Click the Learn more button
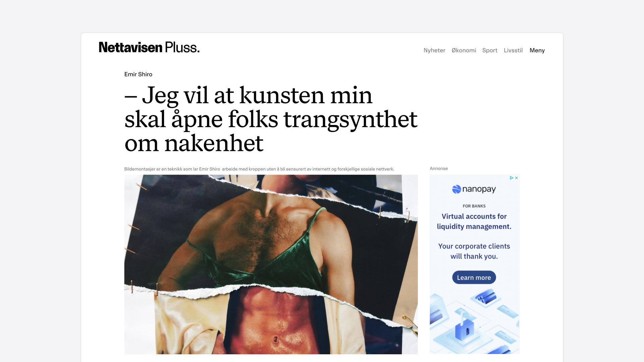 click(474, 278)
